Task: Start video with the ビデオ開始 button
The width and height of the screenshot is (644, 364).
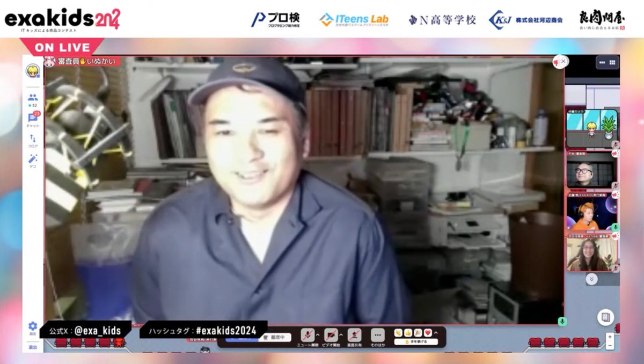Action: (331, 337)
